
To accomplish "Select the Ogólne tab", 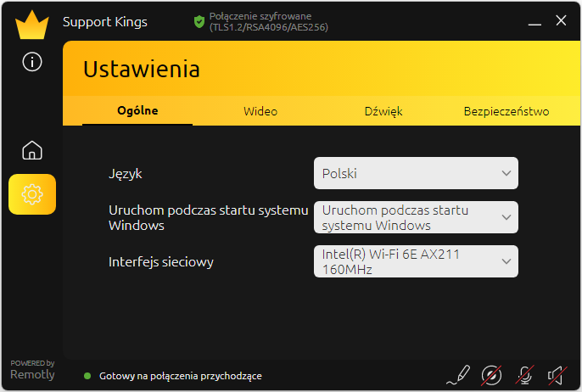I will tap(137, 110).
